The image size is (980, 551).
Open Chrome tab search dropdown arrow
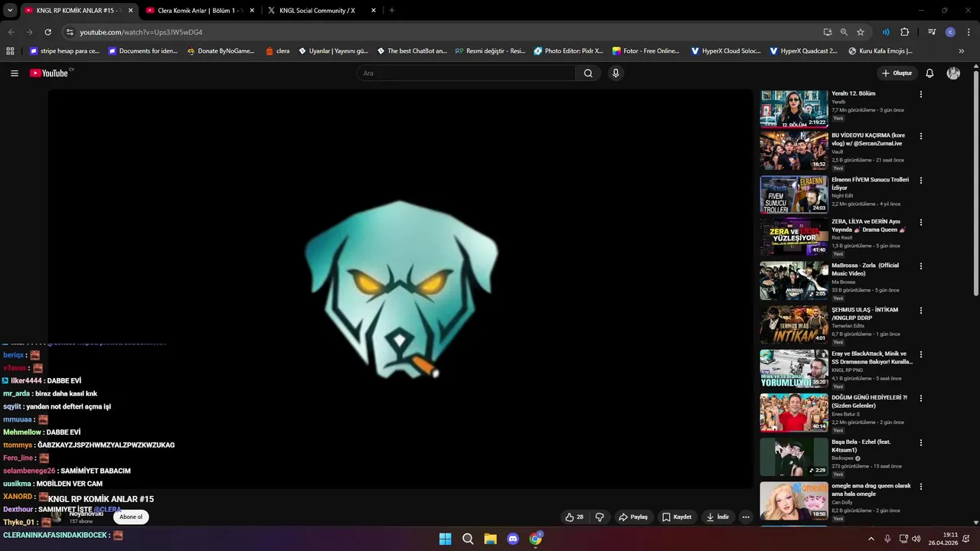[10, 11]
